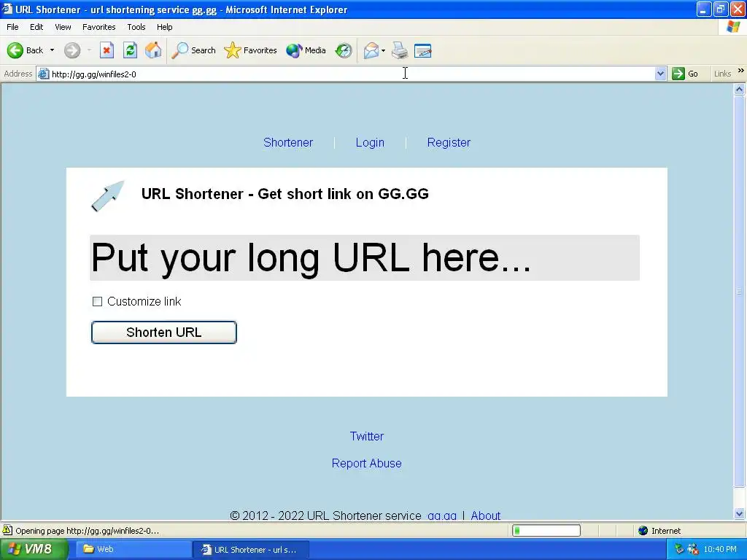Enable the Customize link checkbox
The height and width of the screenshot is (560, 747).
[97, 301]
